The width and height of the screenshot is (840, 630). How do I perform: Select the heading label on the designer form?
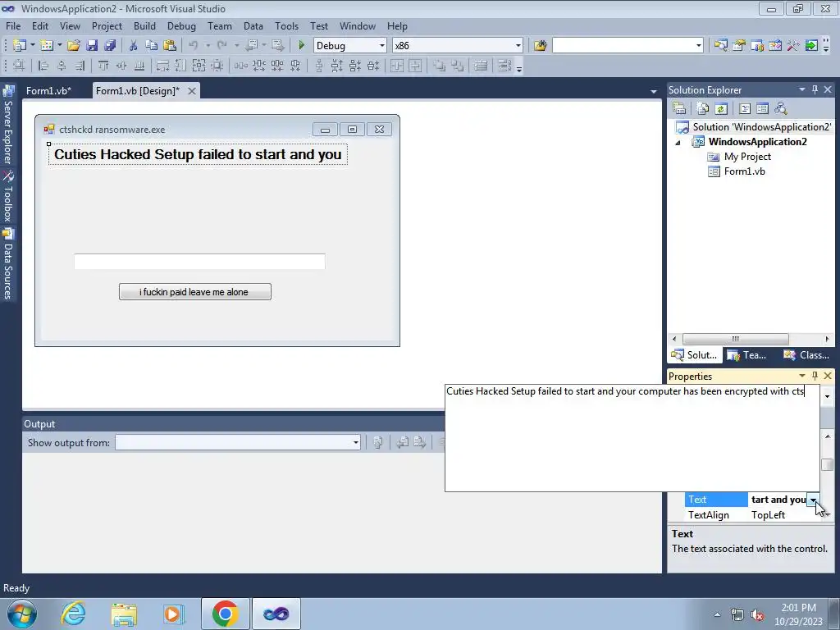[x=198, y=155]
